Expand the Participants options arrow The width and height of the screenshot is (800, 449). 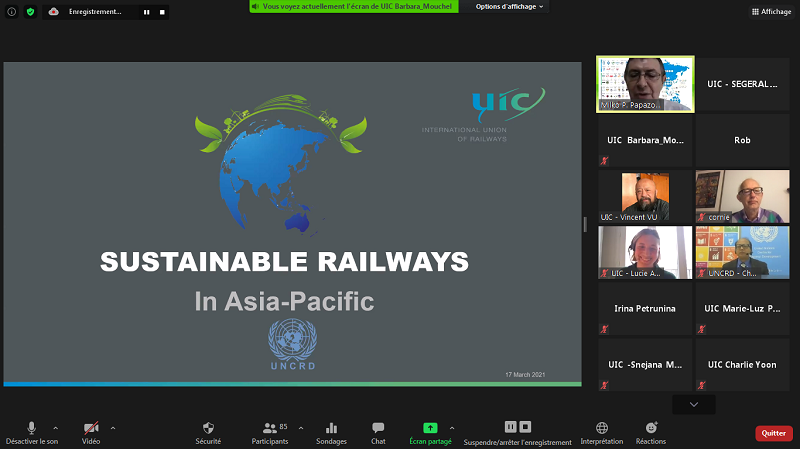[x=301, y=428]
